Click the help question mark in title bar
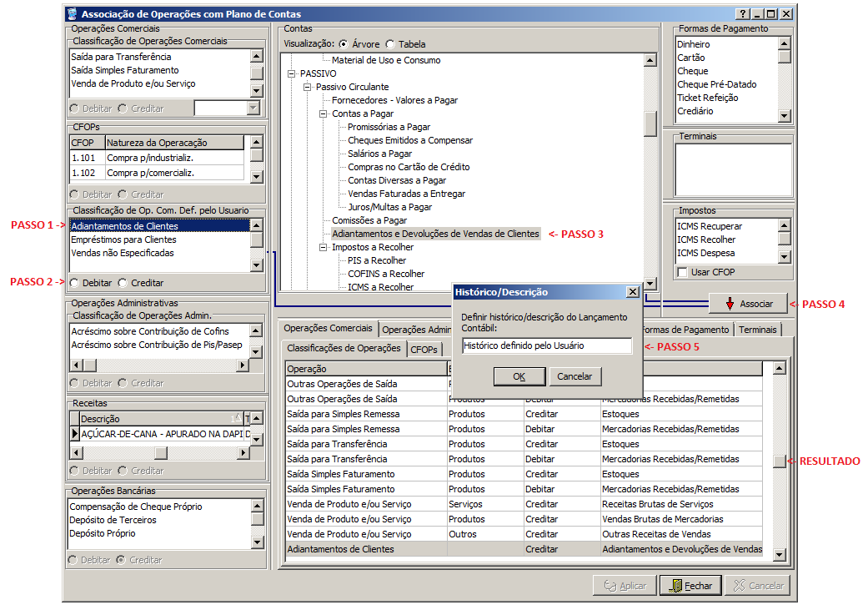This screenshot has height=605, width=868. pos(742,14)
